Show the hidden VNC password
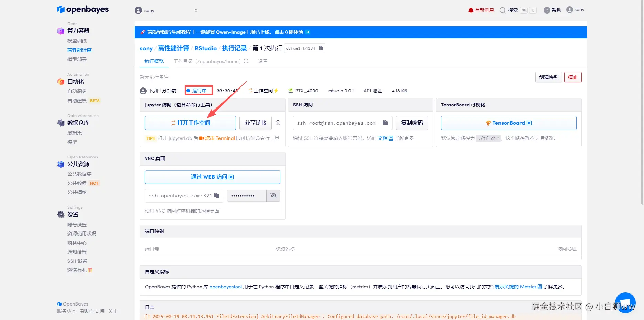The image size is (644, 320). pos(273,196)
